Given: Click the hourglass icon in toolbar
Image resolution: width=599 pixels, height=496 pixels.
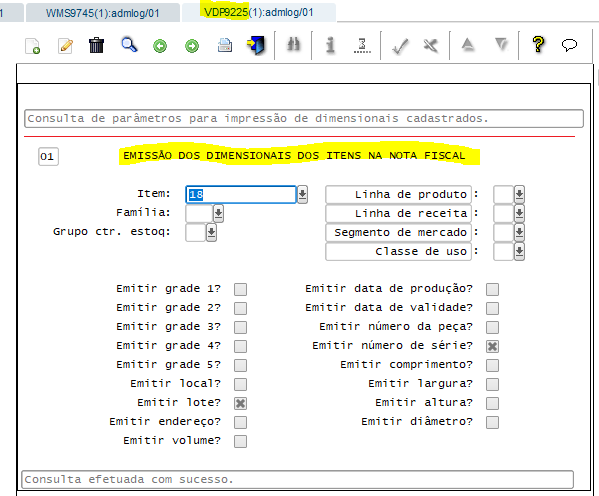Looking at the screenshot, I should [362, 45].
